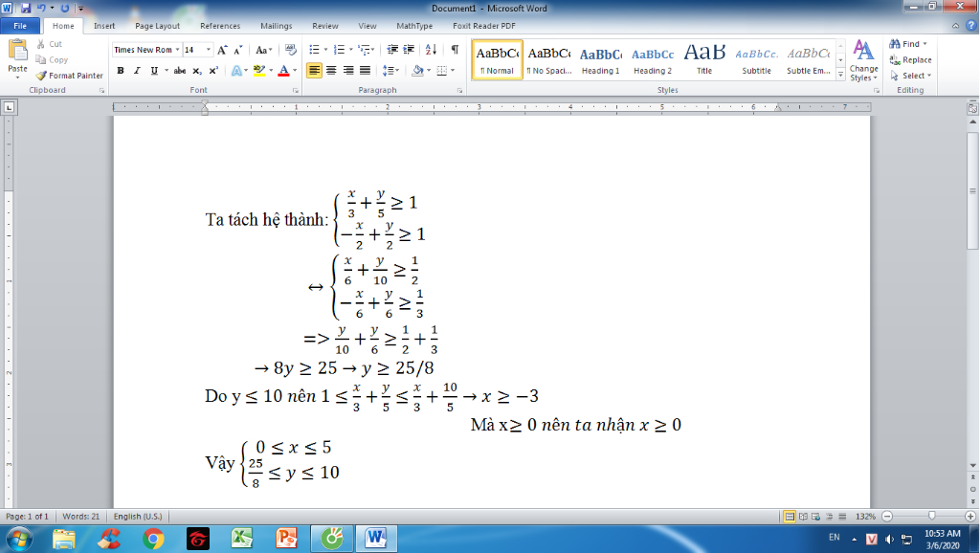
Task: Toggle Show/Hide paragraph marks
Action: (x=455, y=50)
